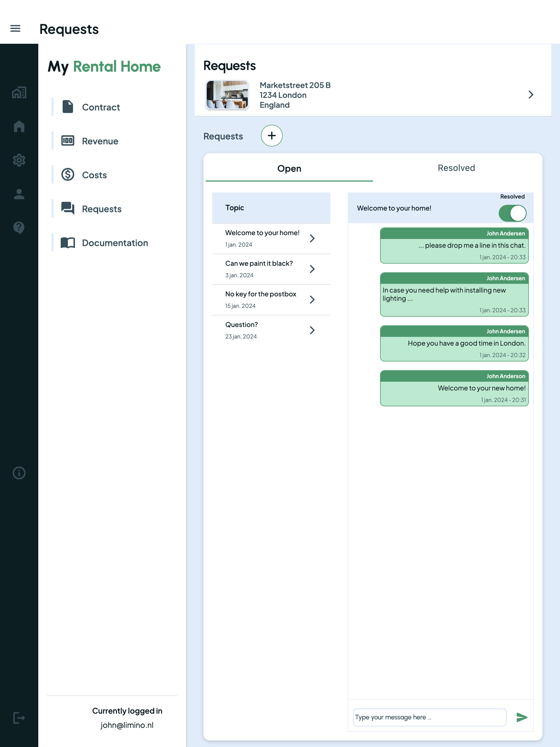
Task: Open chevron for No key for the postbox
Action: tap(312, 300)
